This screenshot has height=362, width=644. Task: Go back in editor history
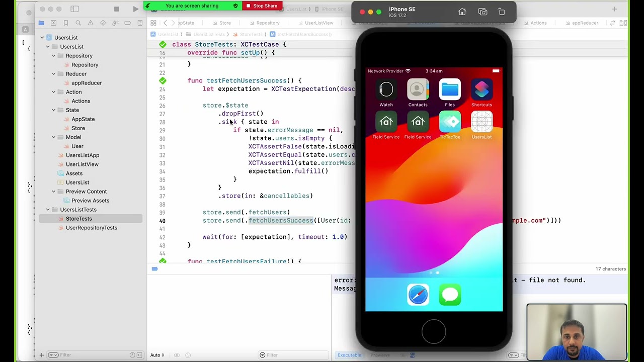(165, 23)
